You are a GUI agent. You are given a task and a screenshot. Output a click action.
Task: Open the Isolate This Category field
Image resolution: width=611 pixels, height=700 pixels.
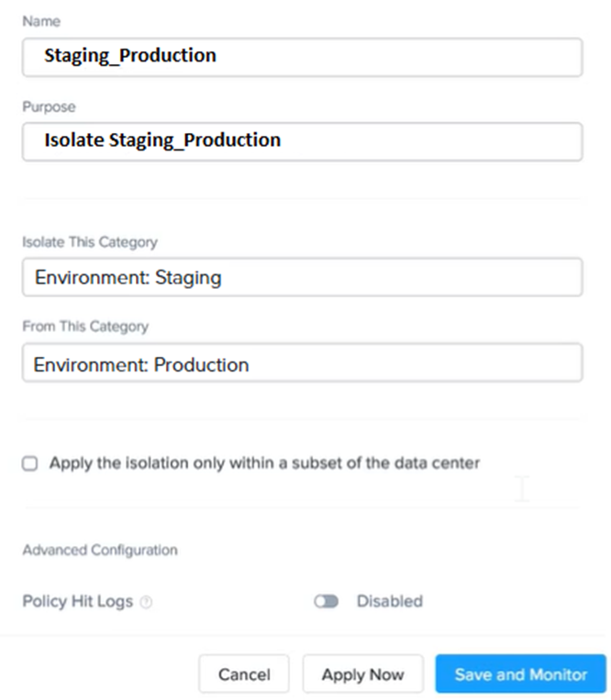(x=302, y=277)
